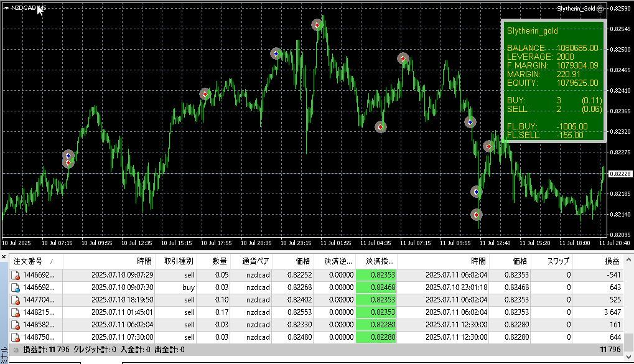The width and height of the screenshot is (634, 364).
Task: Click the open price 0.82402 in the 1447704 row
Action: click(300, 300)
